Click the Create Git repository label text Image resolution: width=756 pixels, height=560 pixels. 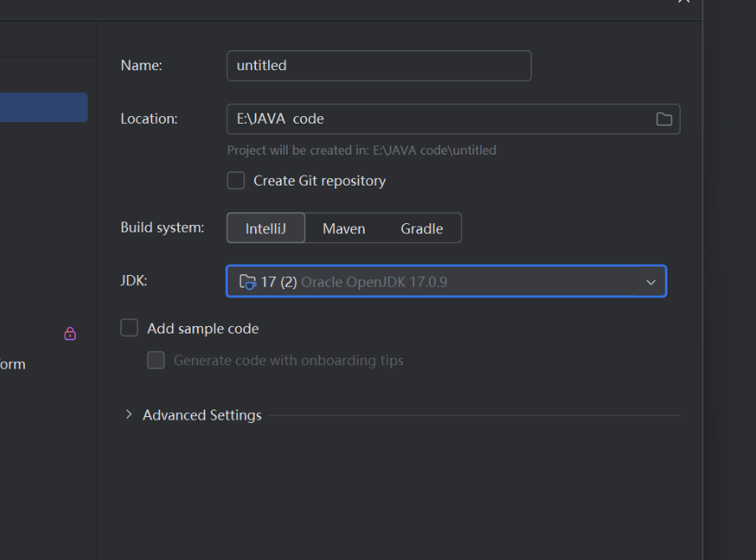click(x=319, y=181)
